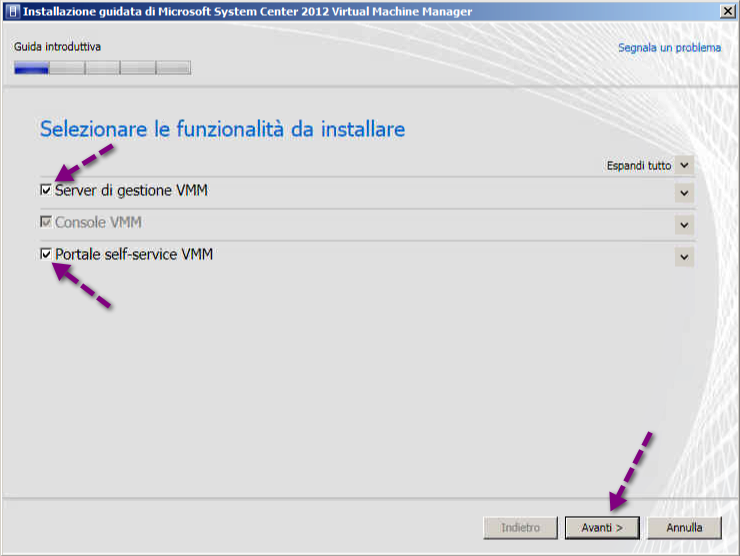Uncheck the Server di gestione VMM checkbox

(46, 190)
